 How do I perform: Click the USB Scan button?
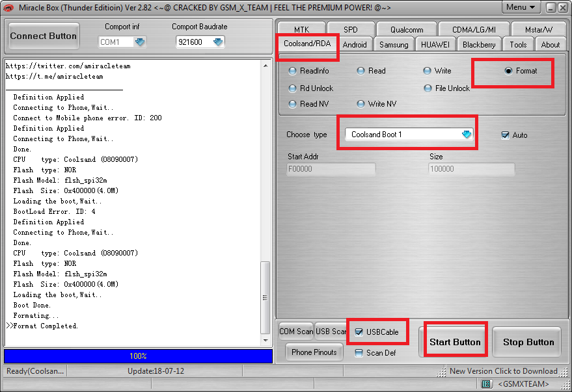(331, 331)
